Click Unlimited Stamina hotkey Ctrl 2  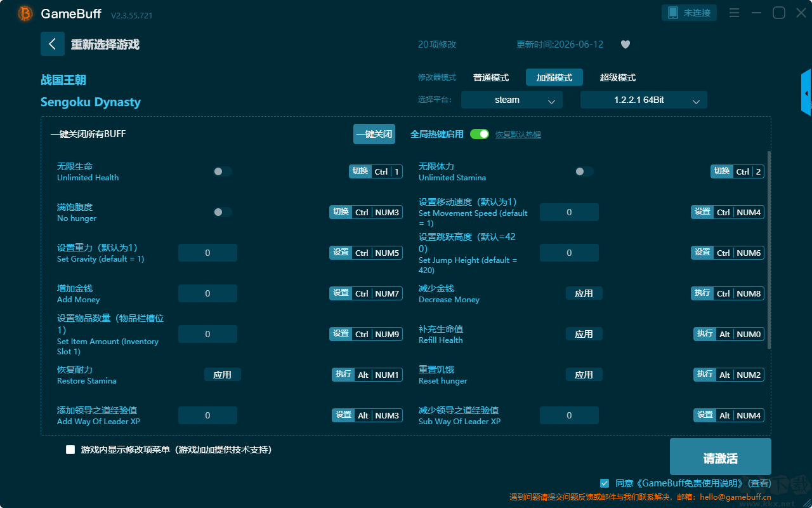point(737,171)
